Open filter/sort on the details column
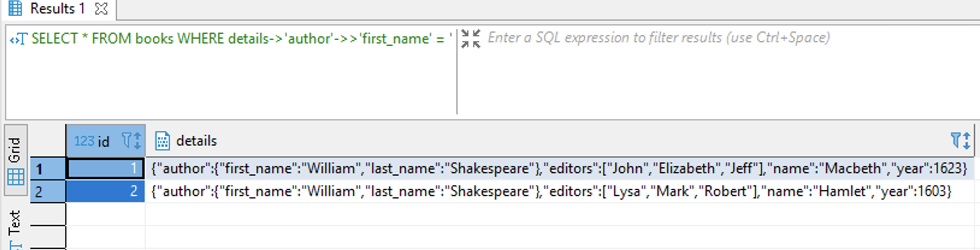The width and height of the screenshot is (980, 250). (x=960, y=141)
